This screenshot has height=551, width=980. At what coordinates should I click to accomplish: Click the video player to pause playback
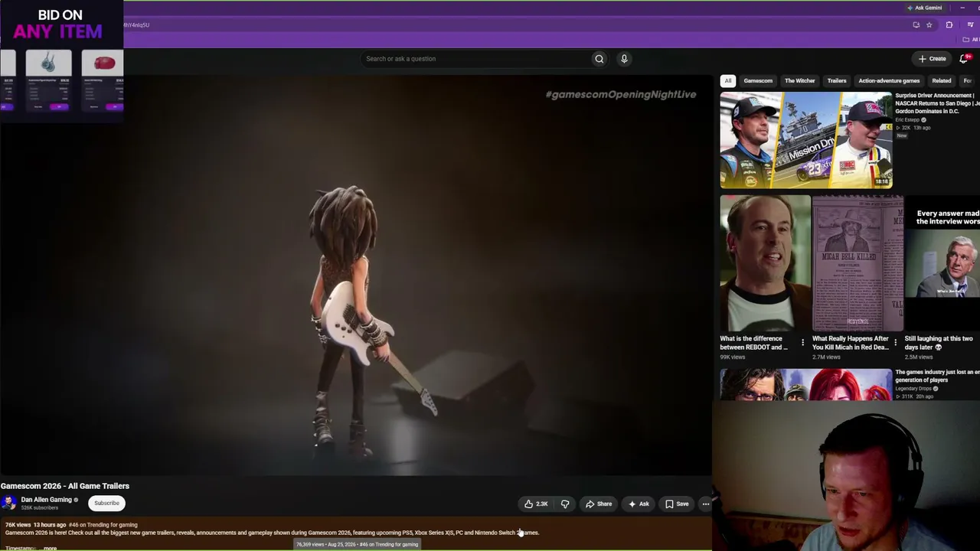[x=355, y=275]
